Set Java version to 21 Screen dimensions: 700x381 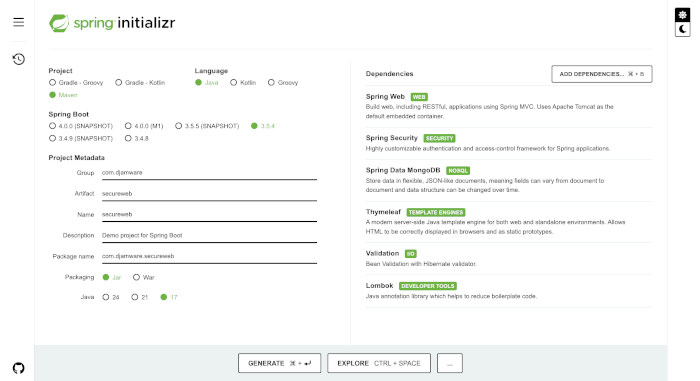(140, 297)
